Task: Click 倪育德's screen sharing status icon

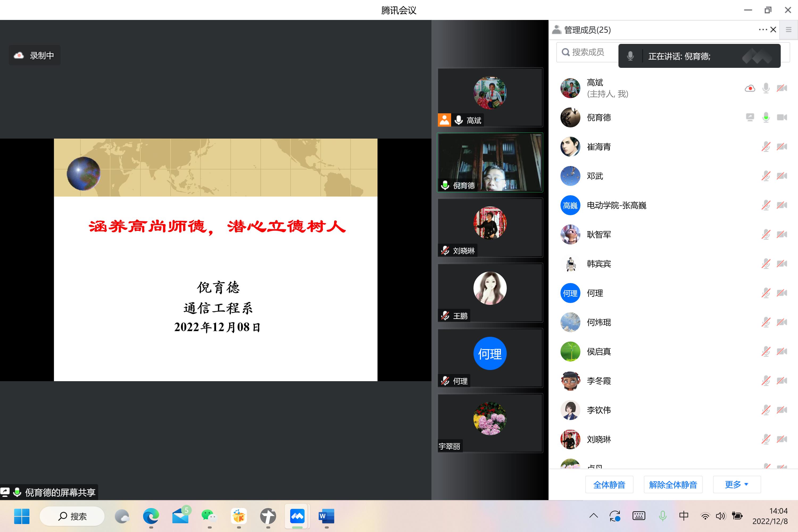Action: tap(750, 117)
